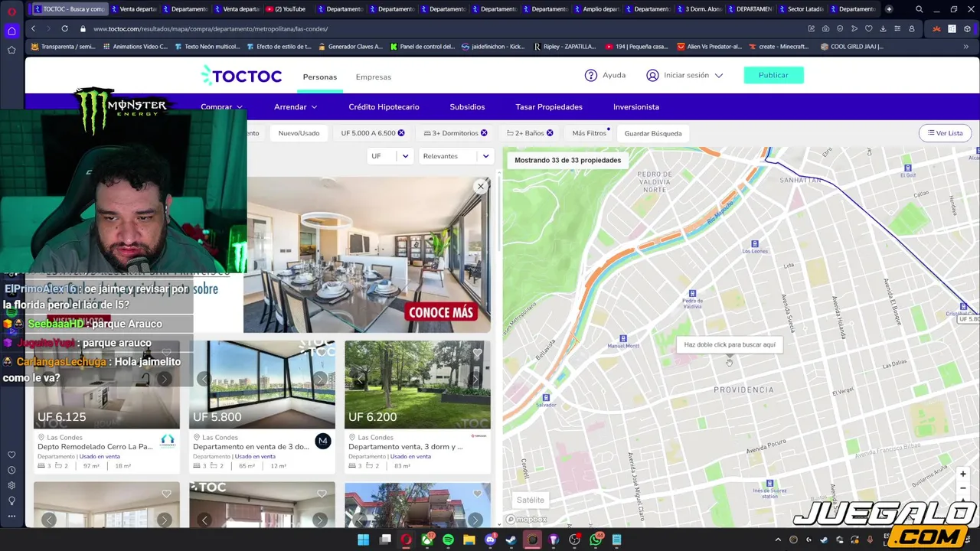The height and width of the screenshot is (551, 980).
Task: Switch to the Personas tab
Action: [x=320, y=77]
